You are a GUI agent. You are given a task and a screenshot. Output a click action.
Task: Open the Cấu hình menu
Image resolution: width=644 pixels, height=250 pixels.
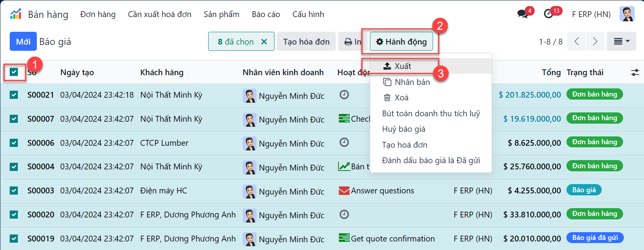coord(308,14)
